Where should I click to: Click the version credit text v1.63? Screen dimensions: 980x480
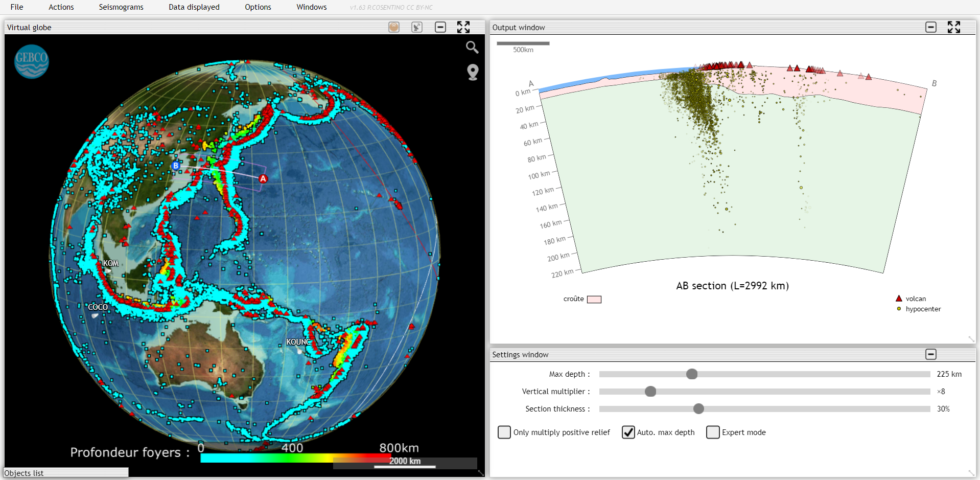point(391,8)
